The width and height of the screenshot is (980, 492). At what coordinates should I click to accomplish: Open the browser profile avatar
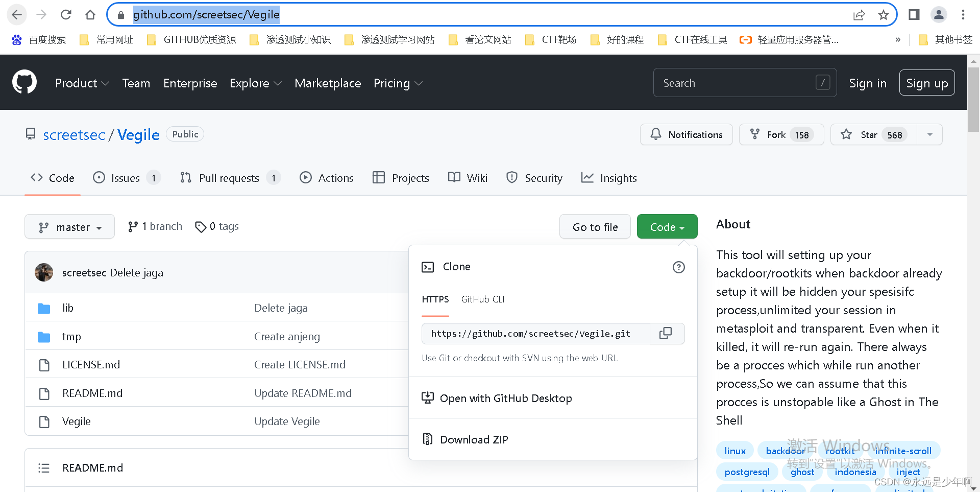pos(939,15)
